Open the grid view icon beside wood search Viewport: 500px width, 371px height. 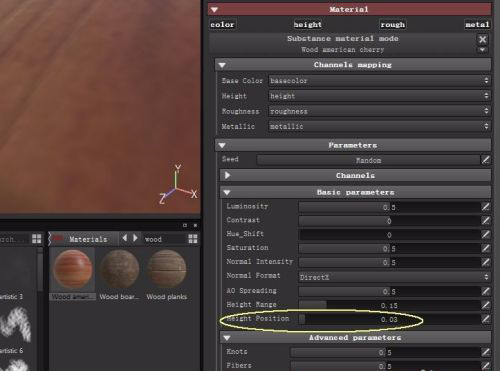[193, 239]
